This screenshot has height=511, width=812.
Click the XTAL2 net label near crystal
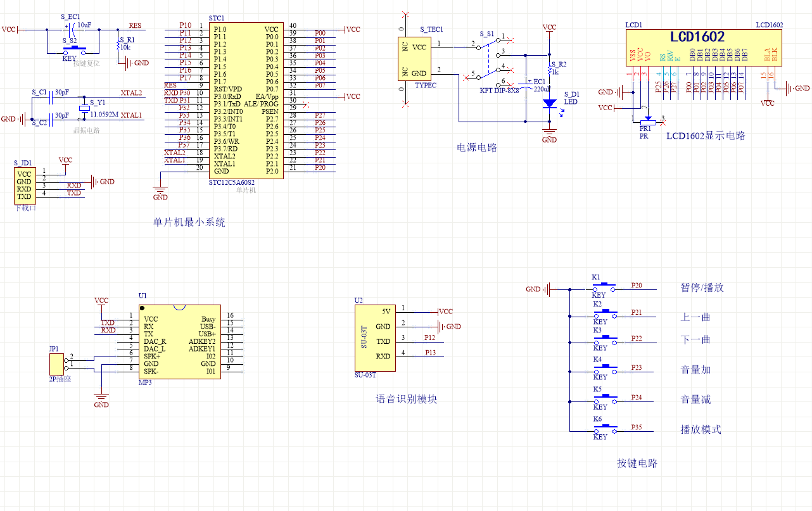(x=131, y=92)
